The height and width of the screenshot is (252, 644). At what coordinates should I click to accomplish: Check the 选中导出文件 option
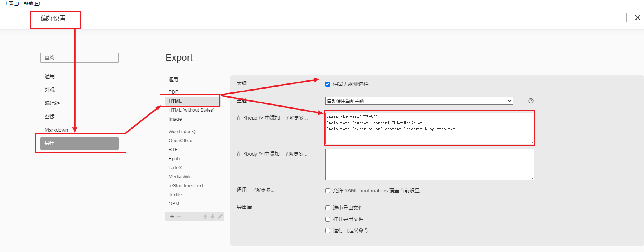point(328,208)
